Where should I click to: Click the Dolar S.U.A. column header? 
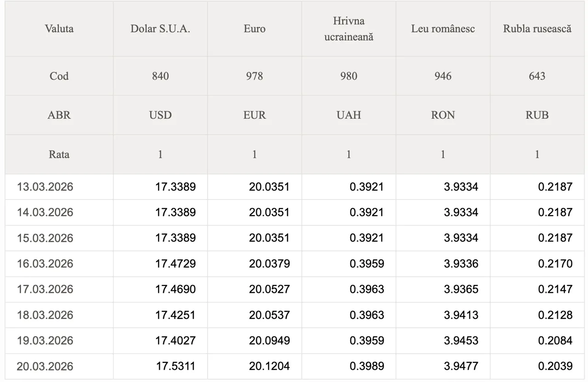tap(160, 29)
